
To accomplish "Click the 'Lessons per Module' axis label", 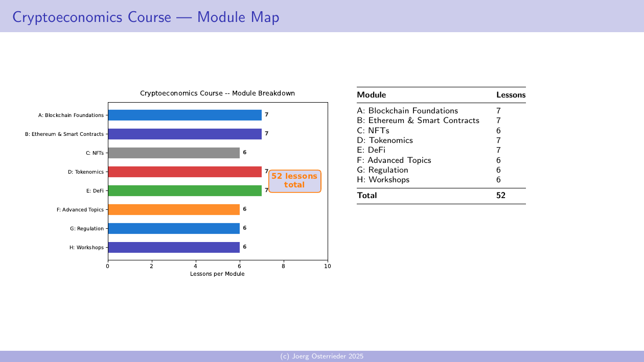I will (x=217, y=274).
